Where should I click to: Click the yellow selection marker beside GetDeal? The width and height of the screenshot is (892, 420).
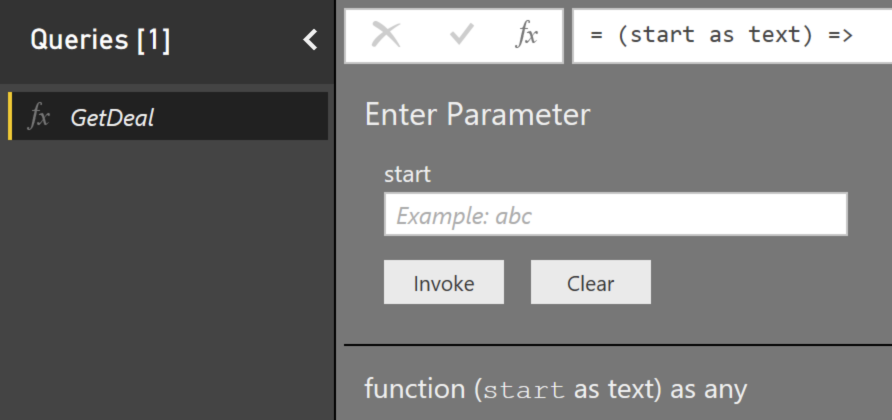(10, 117)
